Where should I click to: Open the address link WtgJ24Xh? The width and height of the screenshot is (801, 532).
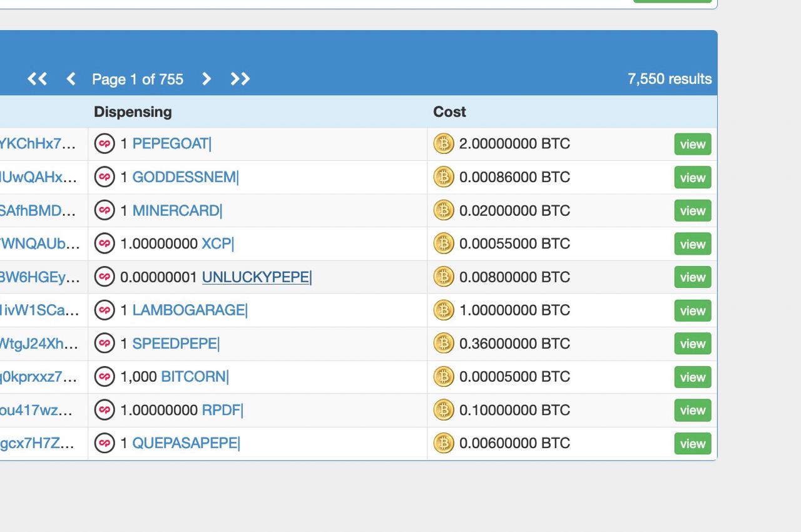point(39,343)
